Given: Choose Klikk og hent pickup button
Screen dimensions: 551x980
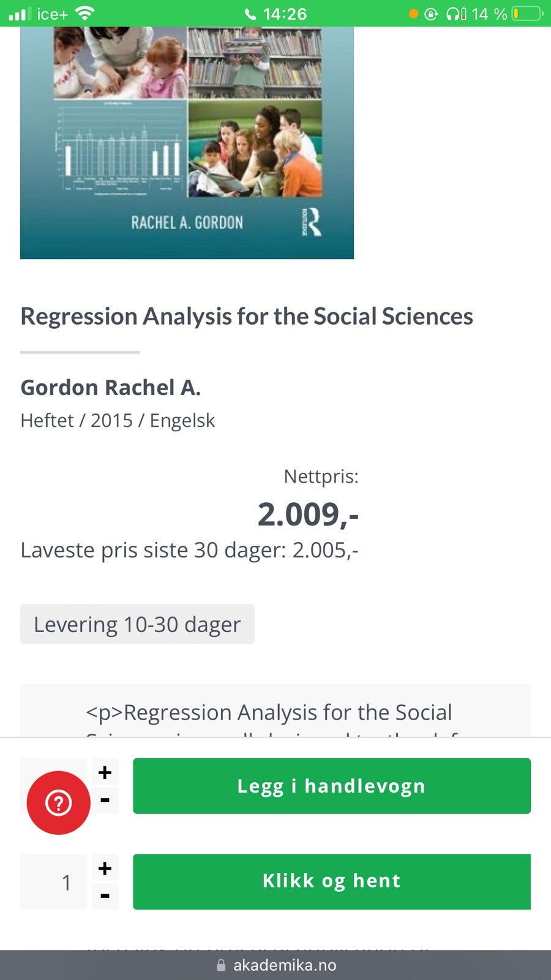Looking at the screenshot, I should tap(331, 881).
